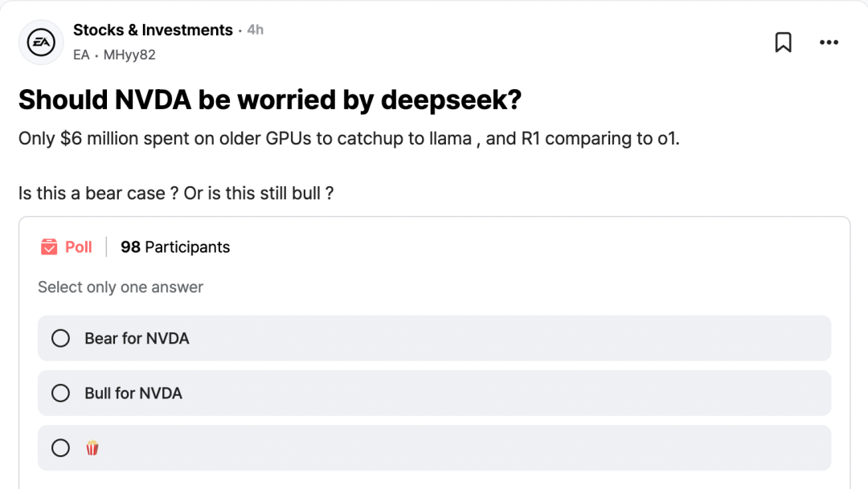Open the MHyy82 user profile
Viewport: 868px width, 489px height.
(129, 55)
